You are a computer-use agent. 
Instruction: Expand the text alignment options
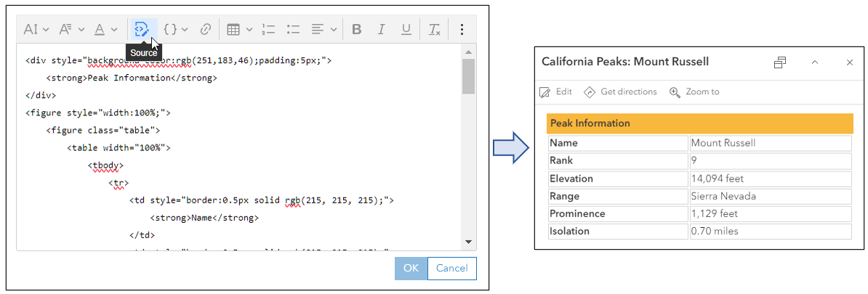click(324, 30)
